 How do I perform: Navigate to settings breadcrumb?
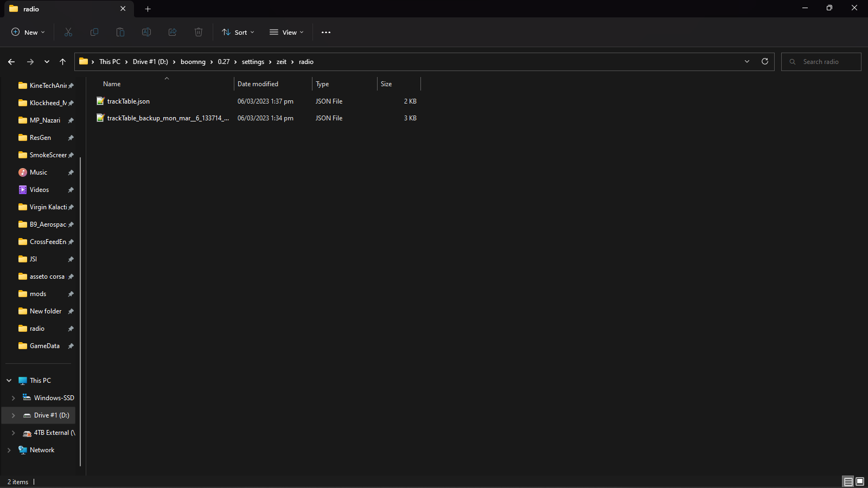253,62
